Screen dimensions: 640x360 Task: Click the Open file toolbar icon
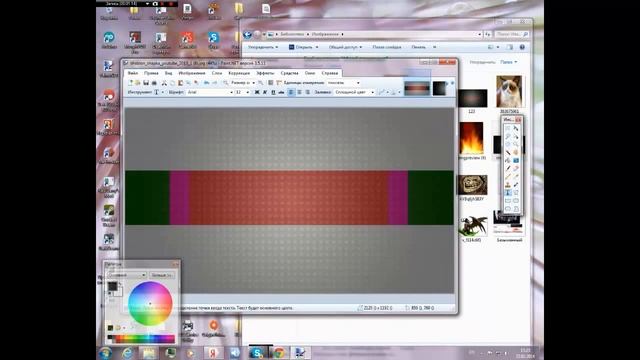point(138,83)
